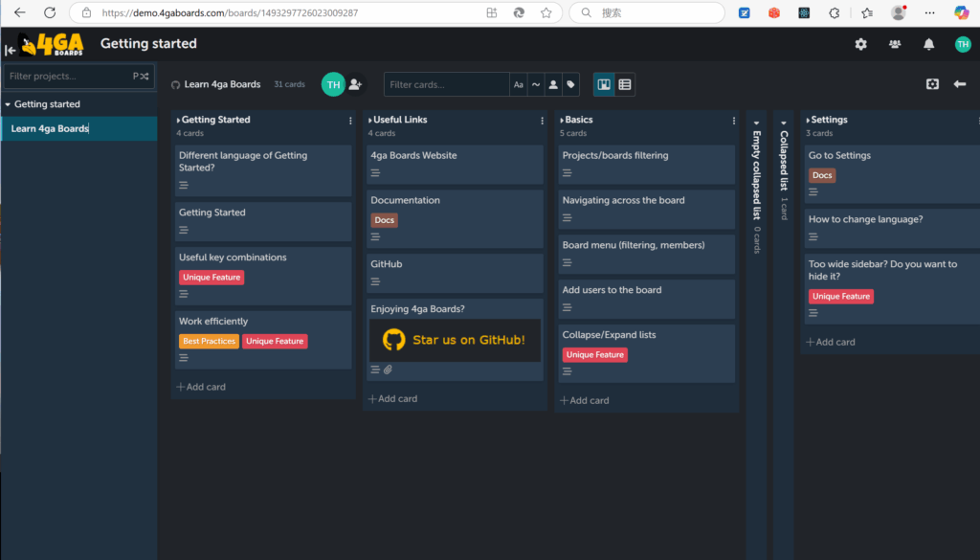Viewport: 980px width, 560px height.
Task: Click browser refresh button
Action: click(50, 12)
